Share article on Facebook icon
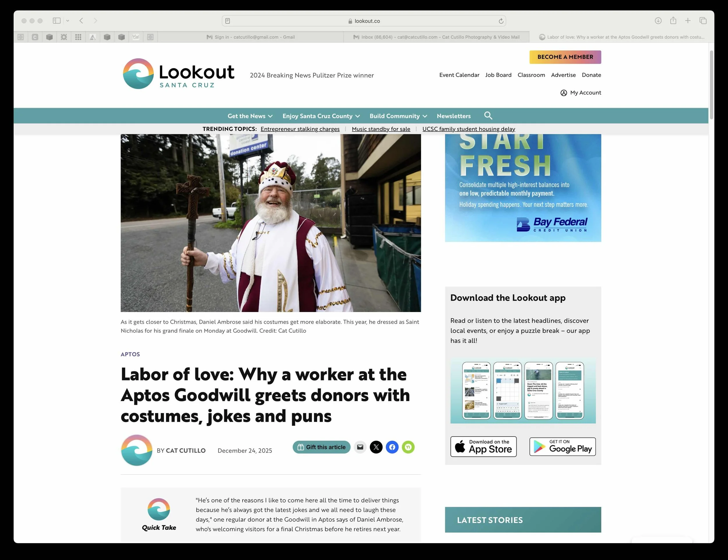 point(392,447)
